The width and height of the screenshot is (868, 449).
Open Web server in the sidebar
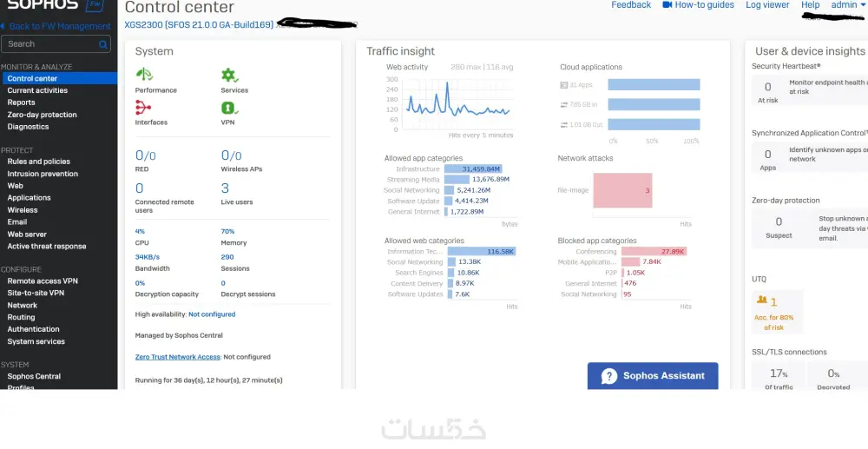tap(27, 234)
